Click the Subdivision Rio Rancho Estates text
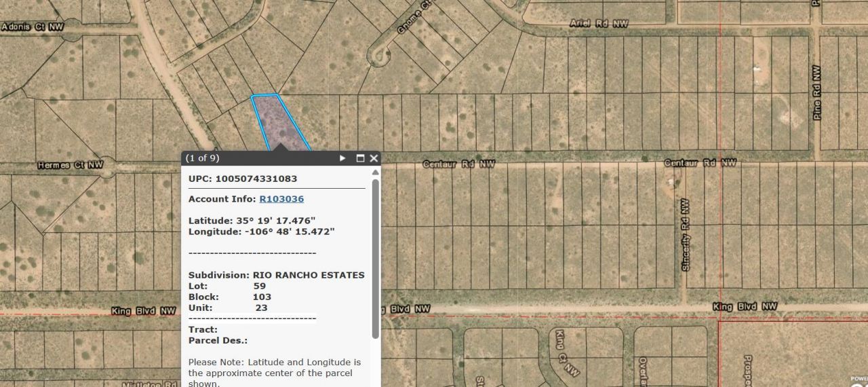 click(x=276, y=275)
